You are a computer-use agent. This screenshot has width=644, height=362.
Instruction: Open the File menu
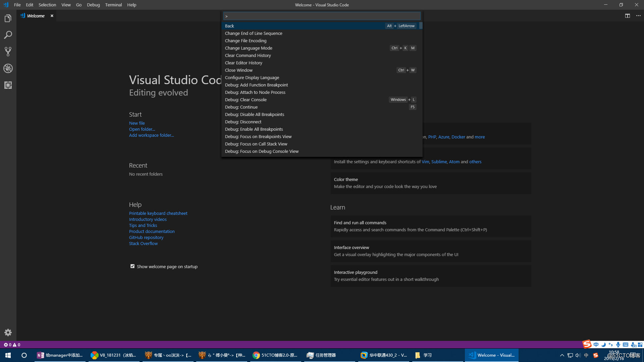[x=17, y=5]
